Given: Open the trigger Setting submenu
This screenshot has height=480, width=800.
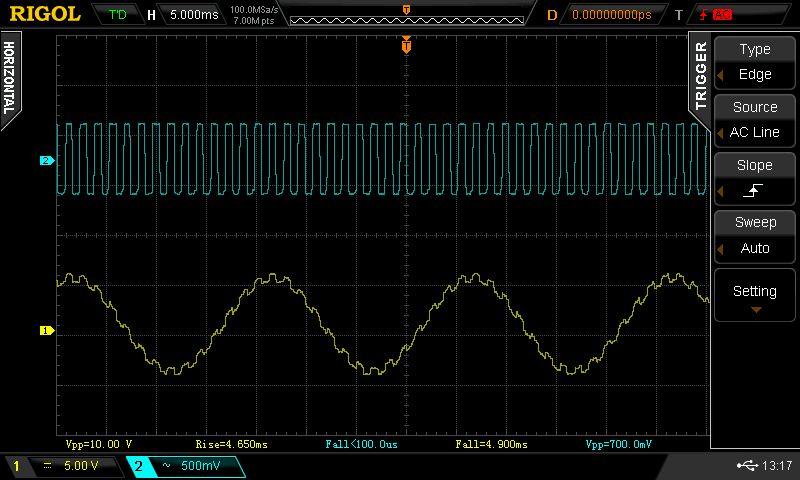Looking at the screenshot, I should tap(755, 295).
